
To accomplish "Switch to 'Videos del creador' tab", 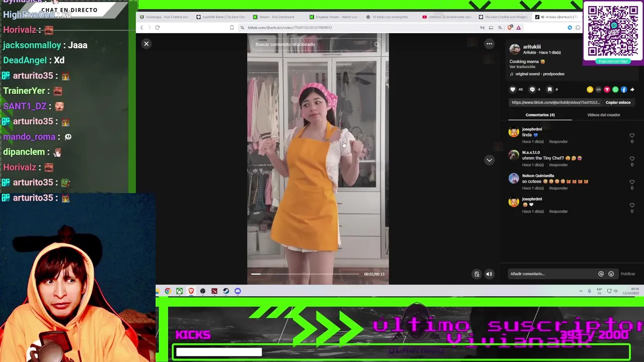I will 603,115.
